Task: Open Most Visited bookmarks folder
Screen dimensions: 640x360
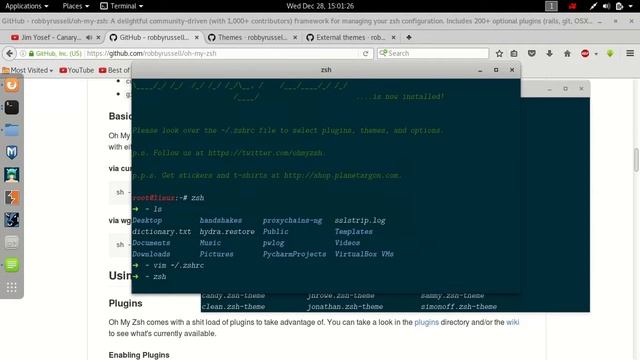Action: (28, 70)
